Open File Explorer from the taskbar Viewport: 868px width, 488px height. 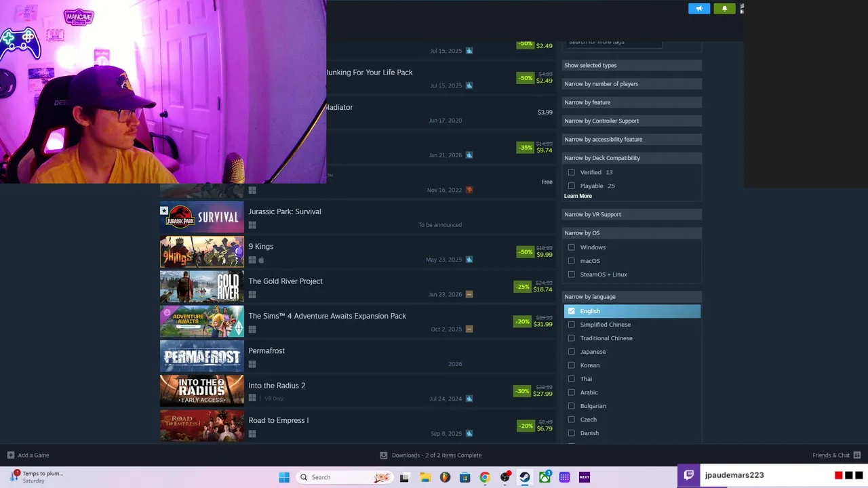pos(425,477)
